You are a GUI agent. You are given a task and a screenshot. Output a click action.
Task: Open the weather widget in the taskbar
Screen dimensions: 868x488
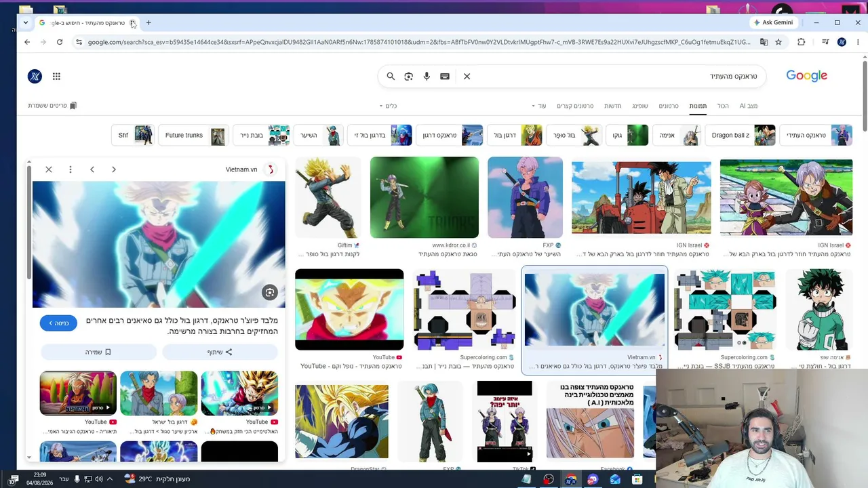[x=157, y=479]
